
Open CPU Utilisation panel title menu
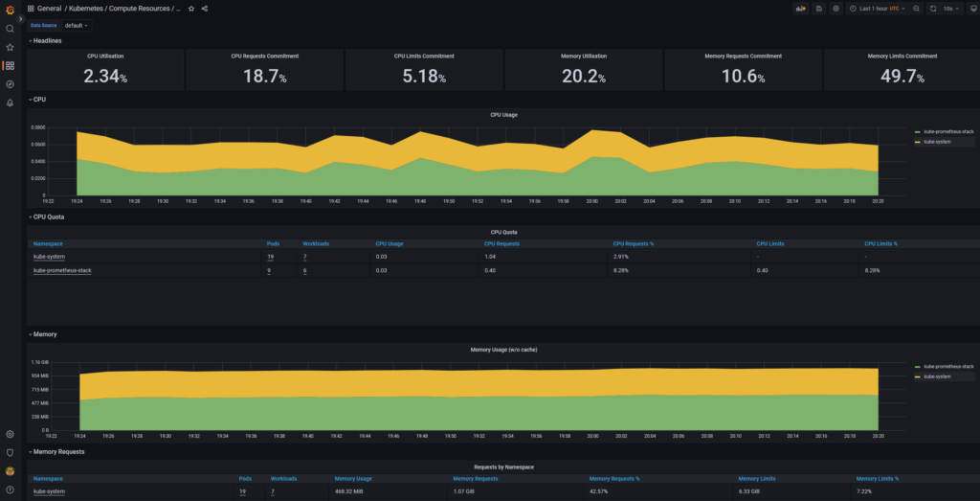click(x=105, y=56)
